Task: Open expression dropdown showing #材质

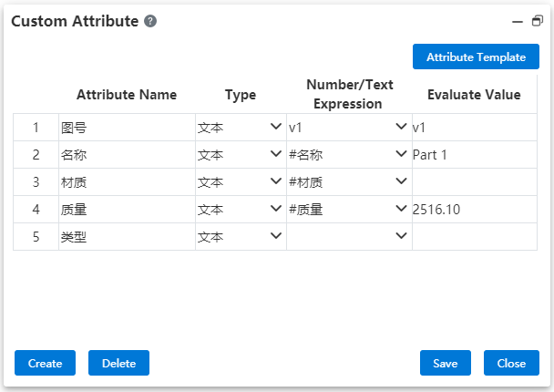Action: pos(401,181)
